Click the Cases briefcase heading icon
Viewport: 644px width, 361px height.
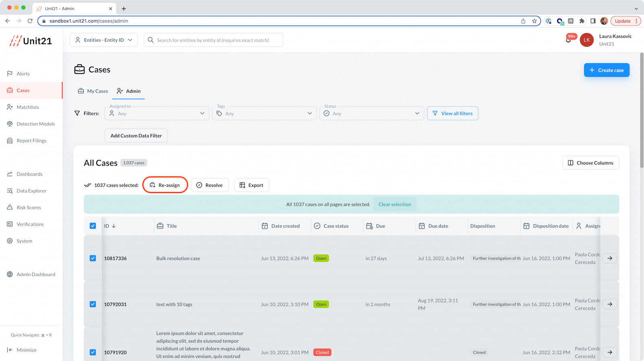point(79,69)
